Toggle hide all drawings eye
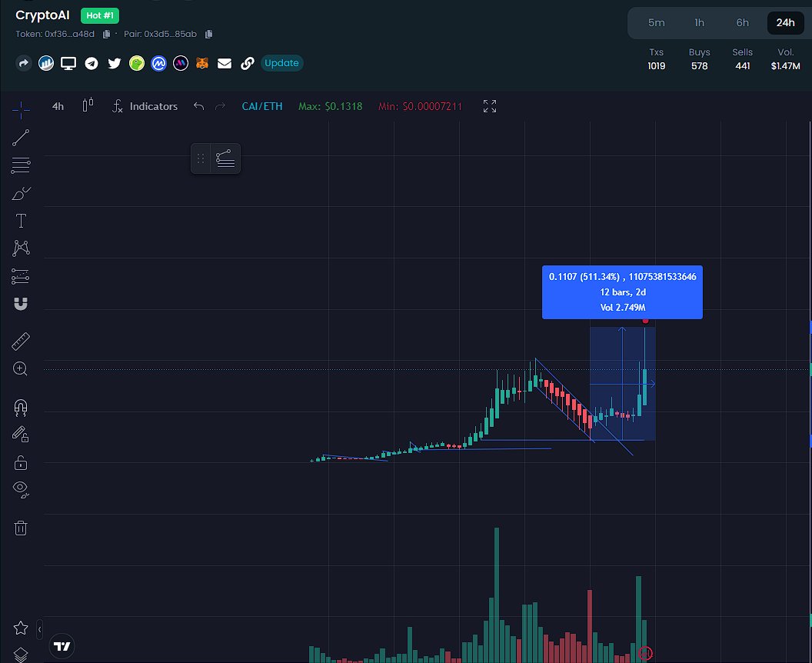Screen dimensions: 812x663 21,489
